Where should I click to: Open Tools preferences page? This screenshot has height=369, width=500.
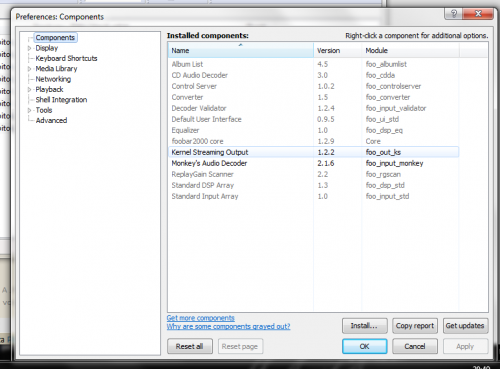tap(44, 110)
